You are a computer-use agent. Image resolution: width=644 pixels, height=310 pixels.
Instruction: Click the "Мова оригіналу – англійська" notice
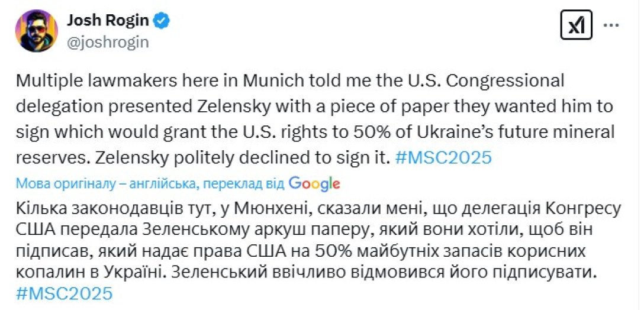(x=104, y=184)
